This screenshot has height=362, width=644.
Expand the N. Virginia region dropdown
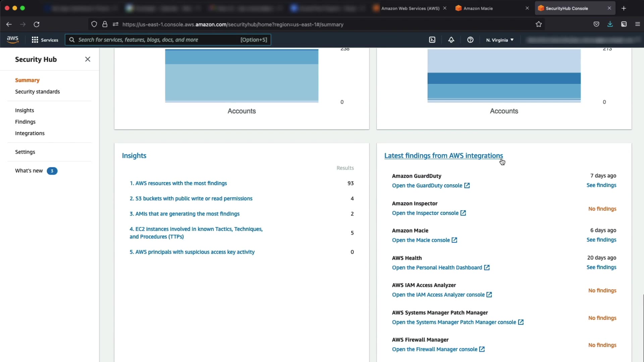click(x=500, y=40)
